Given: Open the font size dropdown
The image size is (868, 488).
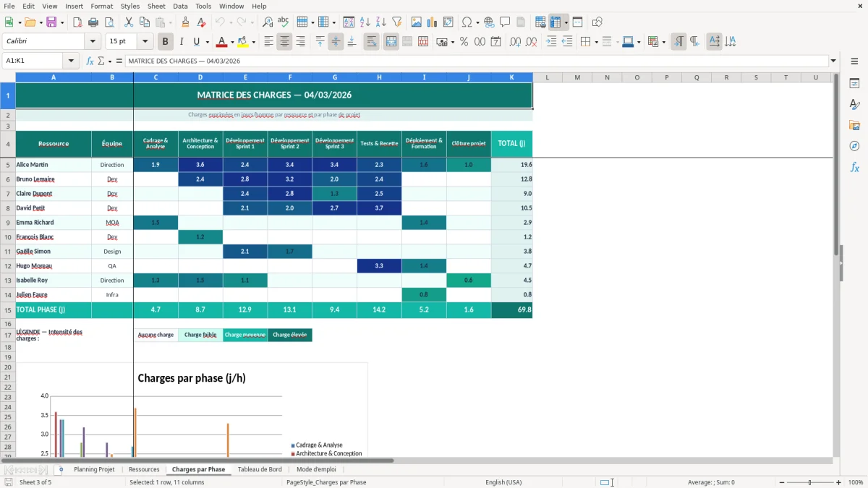Looking at the screenshot, I should pyautogui.click(x=145, y=42).
